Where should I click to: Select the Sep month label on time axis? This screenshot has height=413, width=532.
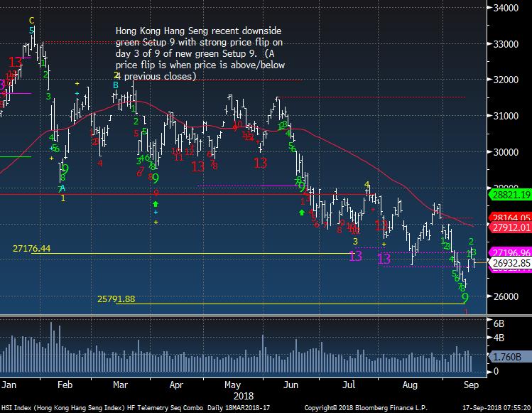471,385
